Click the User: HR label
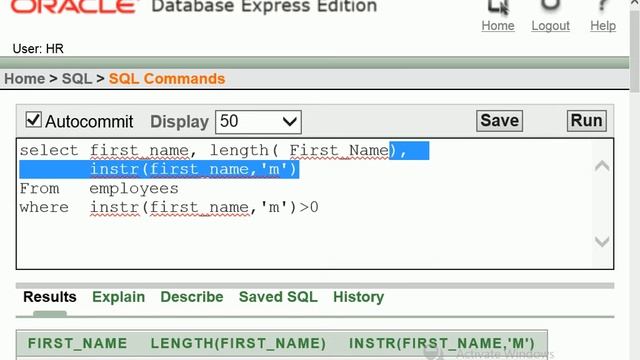The width and height of the screenshot is (640, 360). 38,49
